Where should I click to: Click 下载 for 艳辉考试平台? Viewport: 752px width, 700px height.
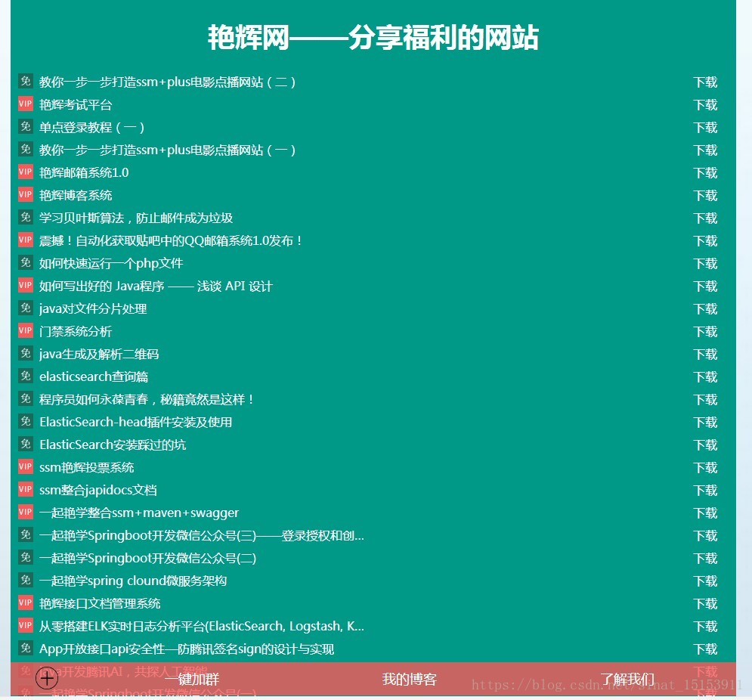point(705,104)
